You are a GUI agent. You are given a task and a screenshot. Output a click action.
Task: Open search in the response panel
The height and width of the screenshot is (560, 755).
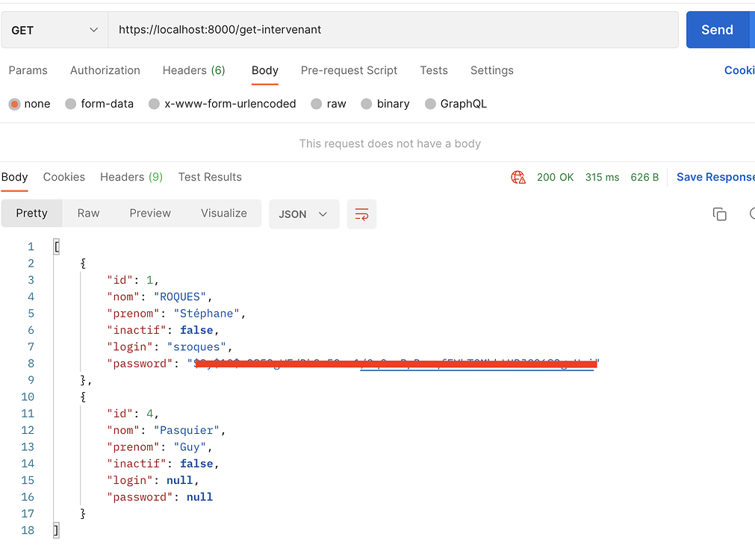click(751, 214)
